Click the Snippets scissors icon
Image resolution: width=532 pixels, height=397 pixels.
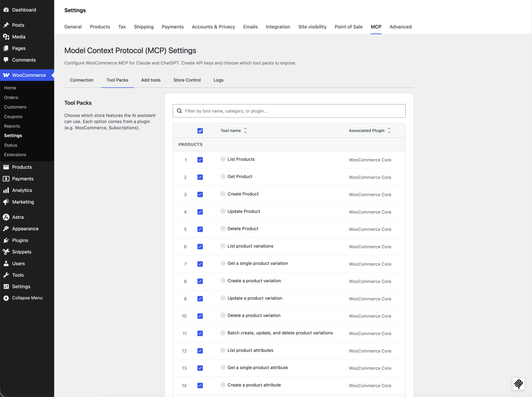coord(6,252)
